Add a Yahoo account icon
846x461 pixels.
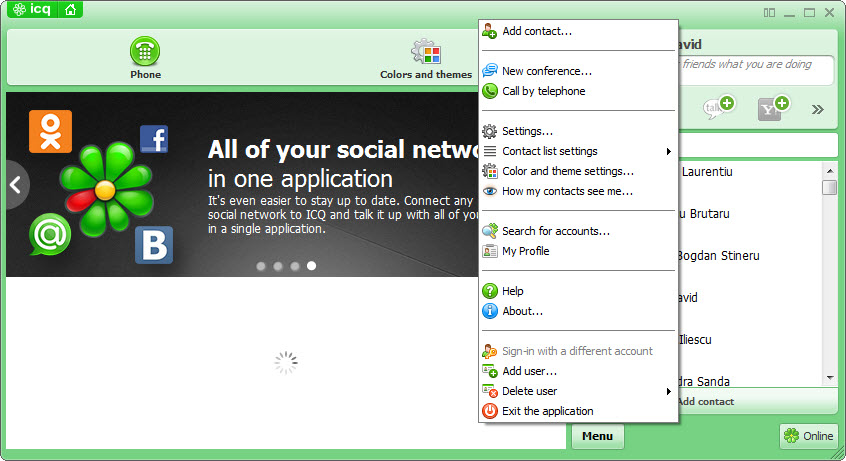pyautogui.click(x=773, y=107)
